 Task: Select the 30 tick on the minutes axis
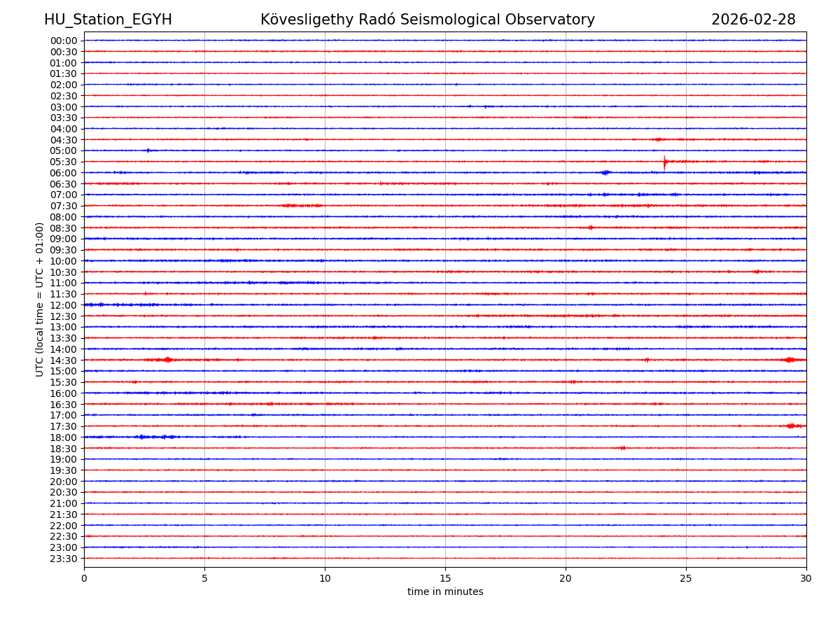pos(806,578)
